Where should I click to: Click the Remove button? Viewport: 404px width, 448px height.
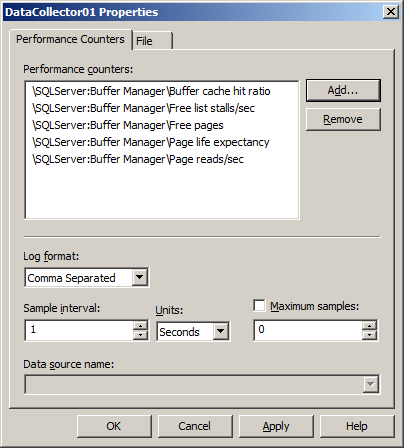[x=343, y=119]
